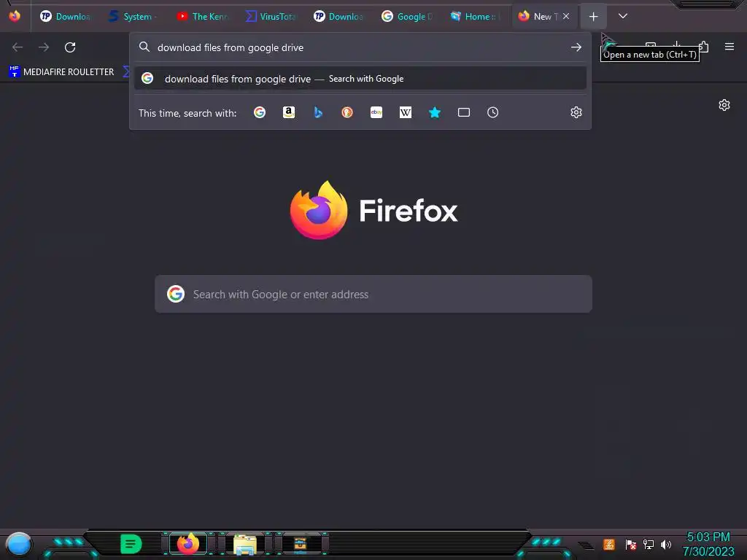The image size is (747, 560).
Task: Search this time with eBay
Action: tap(376, 112)
